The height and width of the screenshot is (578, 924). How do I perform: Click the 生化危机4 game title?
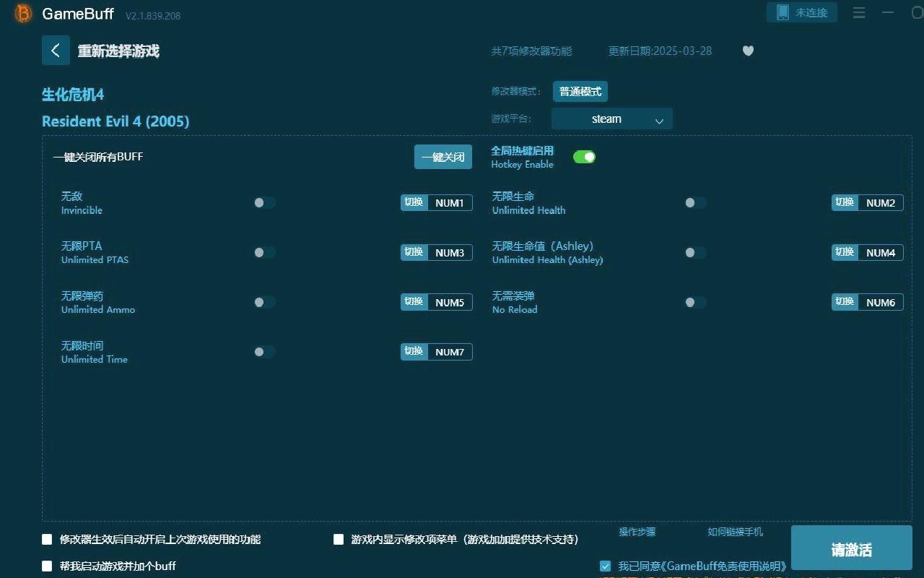pos(73,95)
